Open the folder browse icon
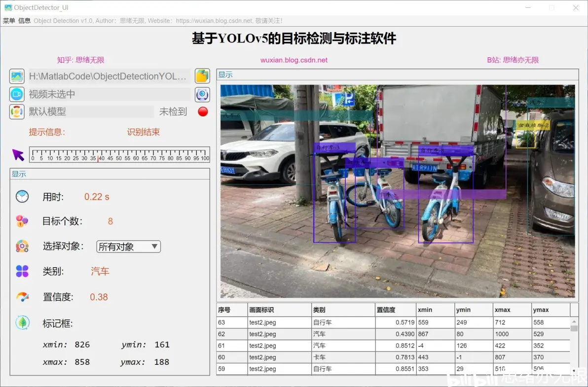The image size is (588, 387). 202,76
